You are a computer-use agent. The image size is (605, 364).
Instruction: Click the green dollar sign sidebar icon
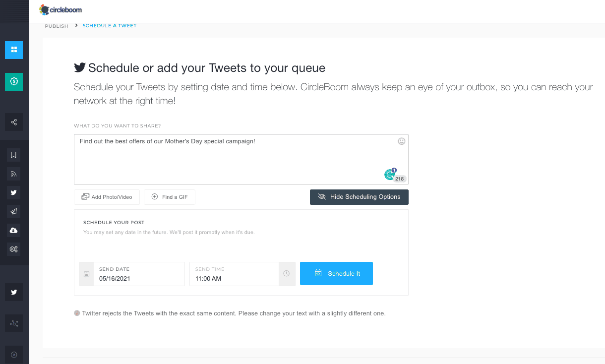point(14,82)
